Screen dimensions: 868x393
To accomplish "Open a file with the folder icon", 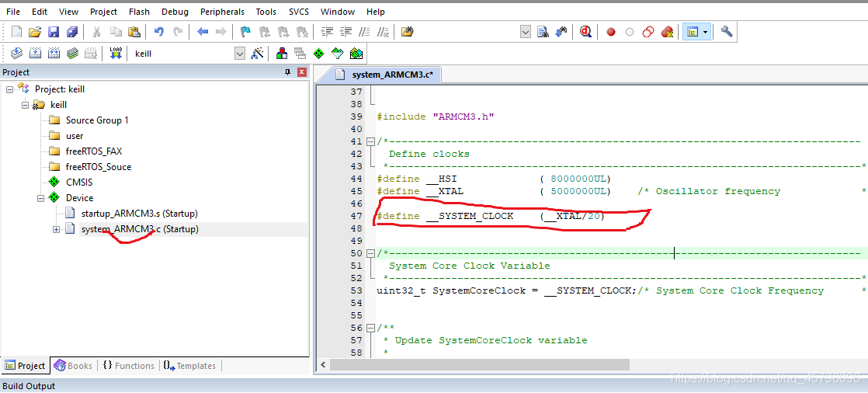I will coord(35,32).
